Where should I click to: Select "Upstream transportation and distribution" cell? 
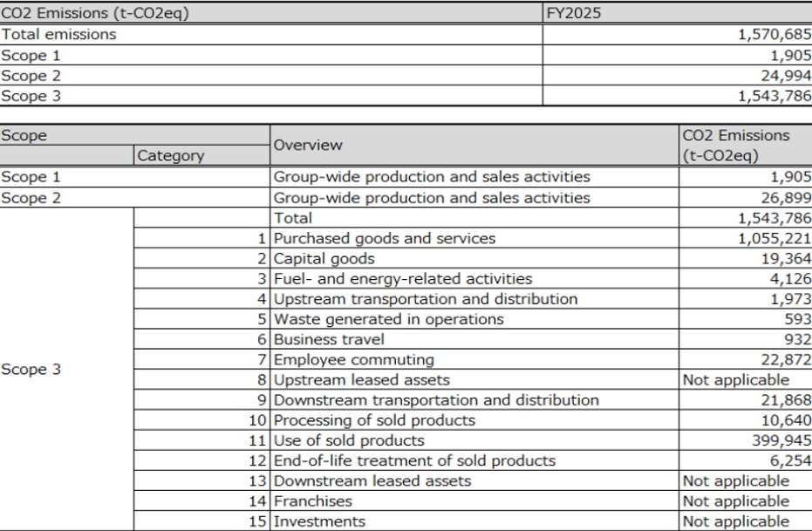(x=474, y=298)
